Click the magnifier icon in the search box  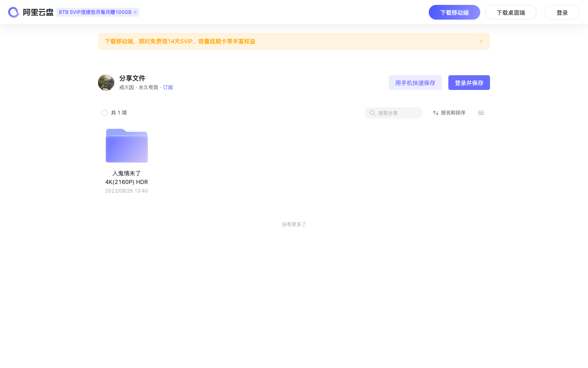pyautogui.click(x=372, y=113)
